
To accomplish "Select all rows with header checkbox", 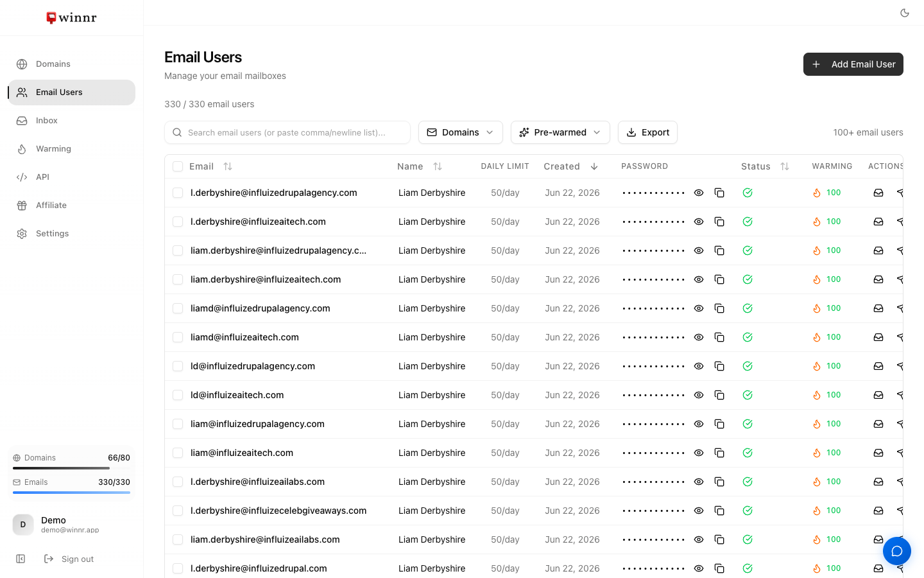I will click(178, 166).
